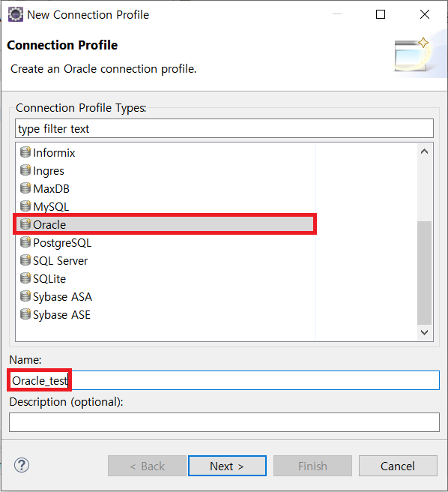Select Sybase ASE profile type
448x492 pixels.
(61, 315)
